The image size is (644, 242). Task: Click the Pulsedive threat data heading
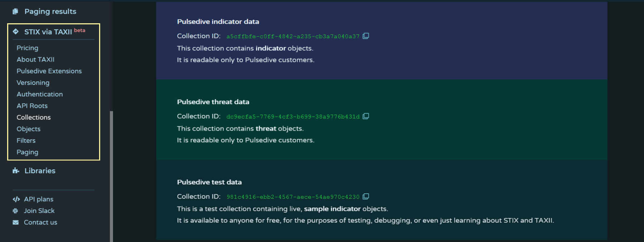click(213, 102)
